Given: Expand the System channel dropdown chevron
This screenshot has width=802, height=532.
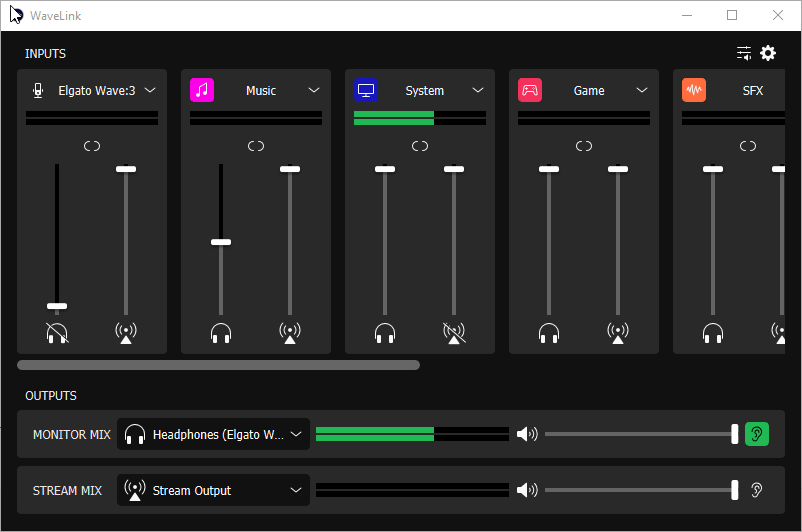Looking at the screenshot, I should (478, 91).
